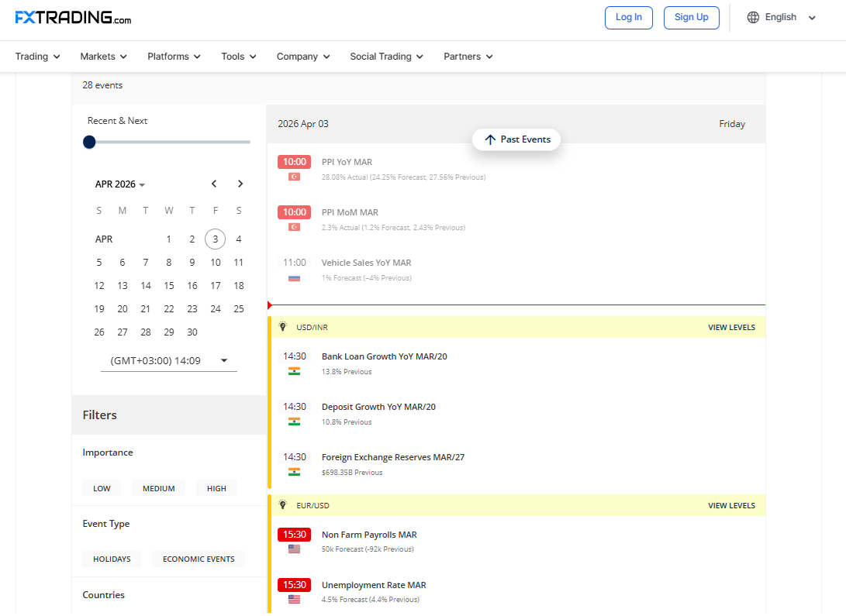Image resolution: width=846 pixels, height=616 pixels.
Task: Toggle the HIGH importance filter
Action: pyautogui.click(x=216, y=488)
